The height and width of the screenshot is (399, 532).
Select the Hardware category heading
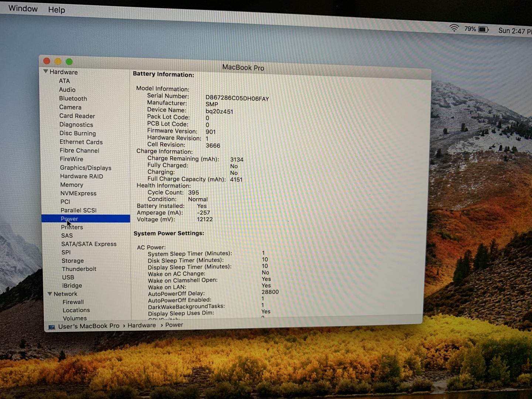pyautogui.click(x=64, y=72)
